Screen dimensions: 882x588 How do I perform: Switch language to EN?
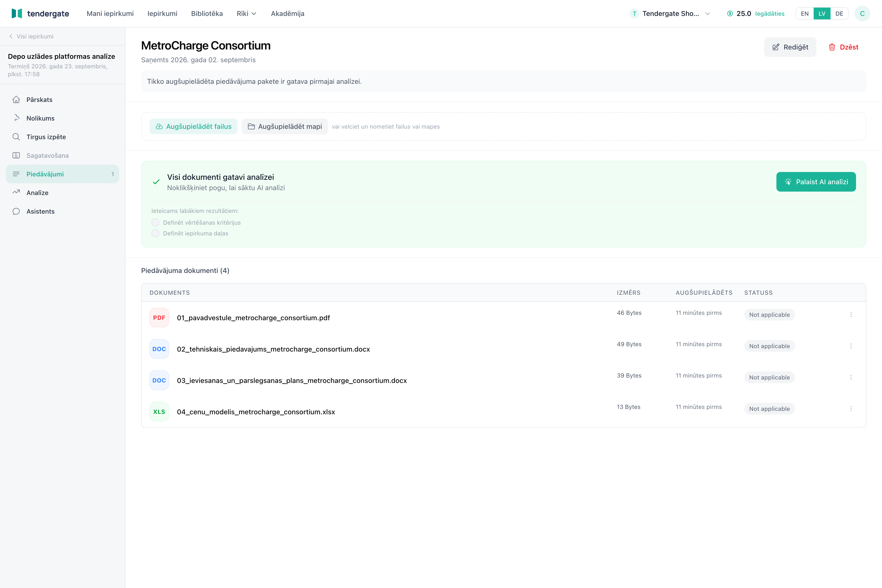point(804,13)
